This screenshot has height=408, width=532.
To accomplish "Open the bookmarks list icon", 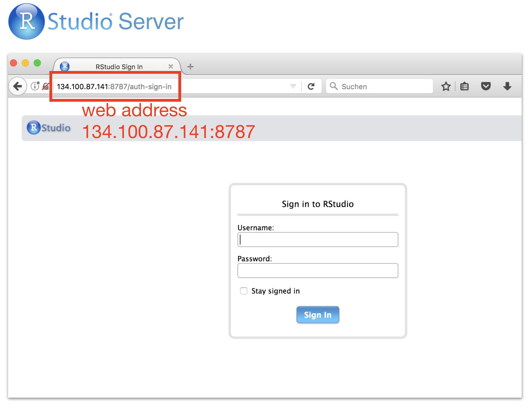I will point(464,86).
